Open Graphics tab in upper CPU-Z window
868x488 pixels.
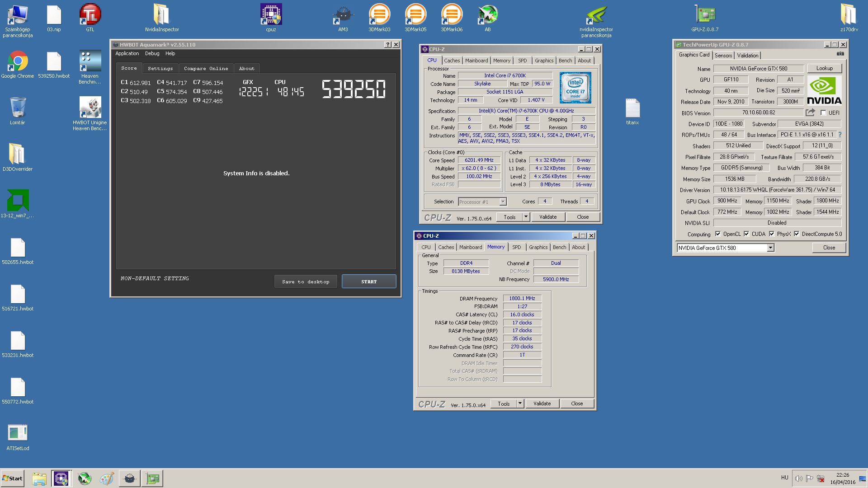pyautogui.click(x=544, y=61)
